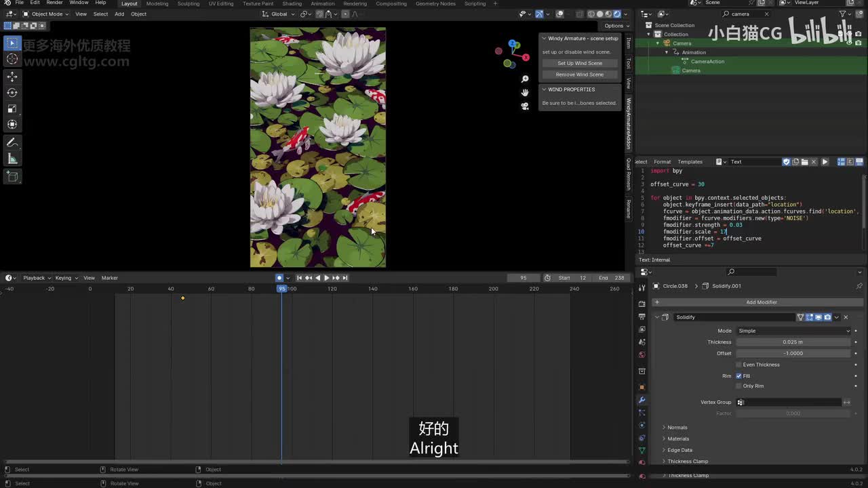Select the Scale tool
Image resolution: width=868 pixels, height=488 pixels.
coord(12,108)
